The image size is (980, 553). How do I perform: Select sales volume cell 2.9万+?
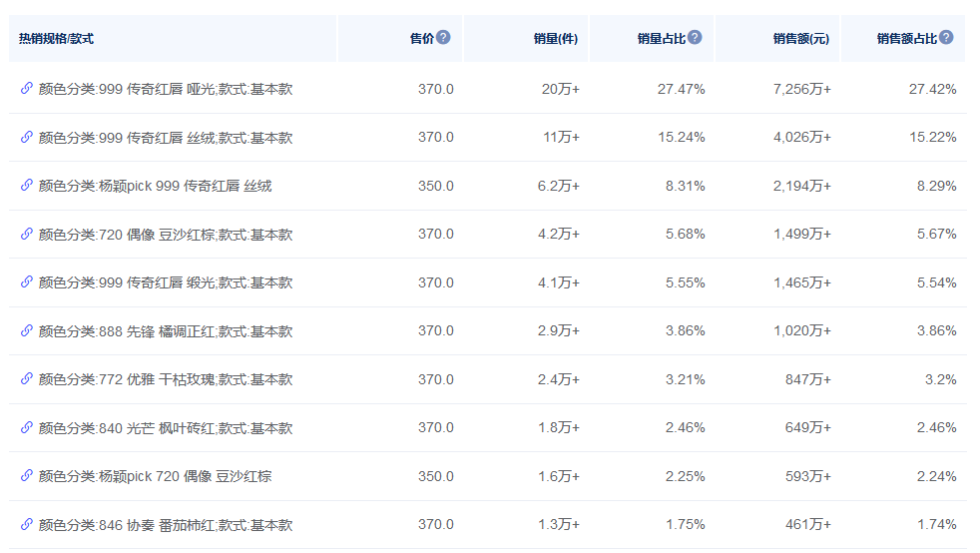click(559, 331)
